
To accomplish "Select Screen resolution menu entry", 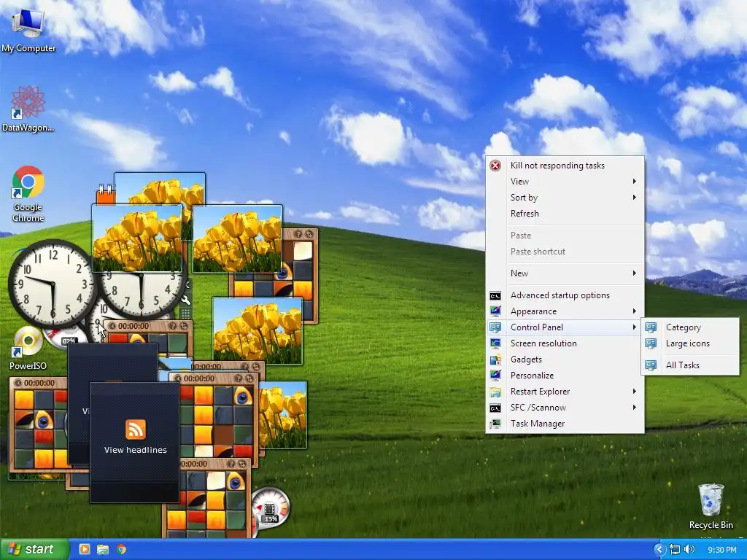I will pyautogui.click(x=565, y=343).
